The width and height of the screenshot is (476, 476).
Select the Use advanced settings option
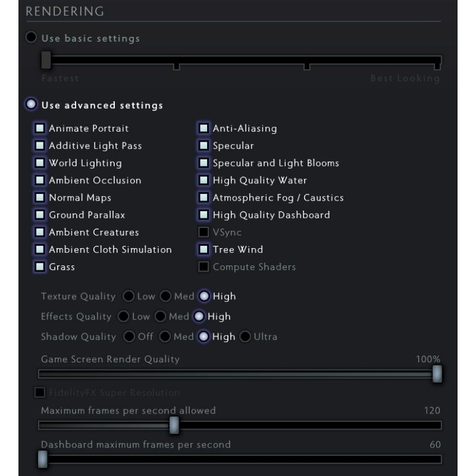point(32,105)
